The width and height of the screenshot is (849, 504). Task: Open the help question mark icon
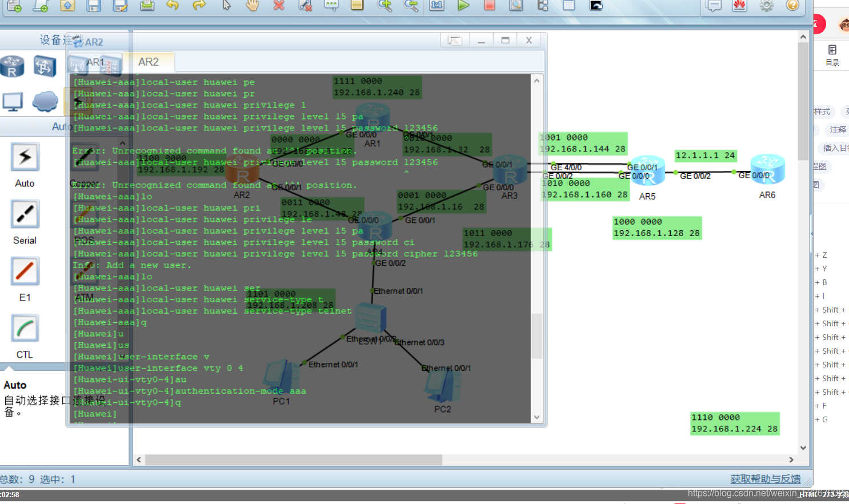pyautogui.click(x=792, y=6)
